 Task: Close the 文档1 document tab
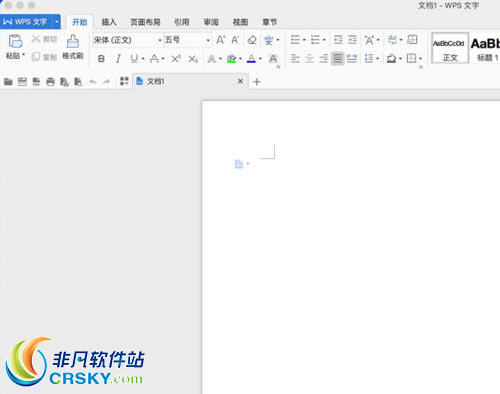pos(240,81)
